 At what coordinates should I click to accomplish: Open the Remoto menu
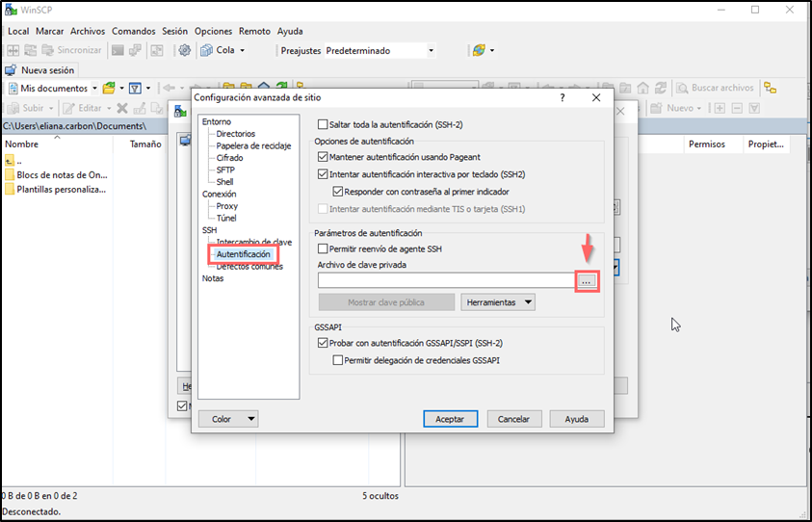click(x=254, y=31)
